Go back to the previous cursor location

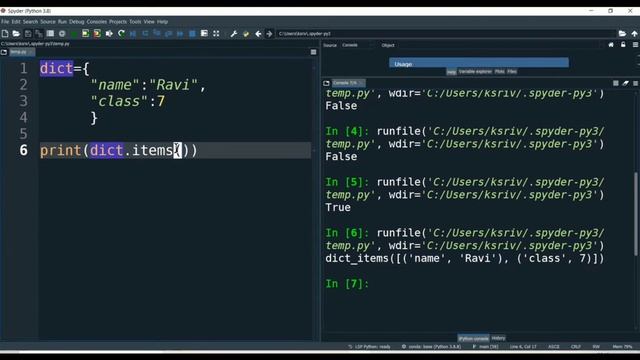pos(258,33)
